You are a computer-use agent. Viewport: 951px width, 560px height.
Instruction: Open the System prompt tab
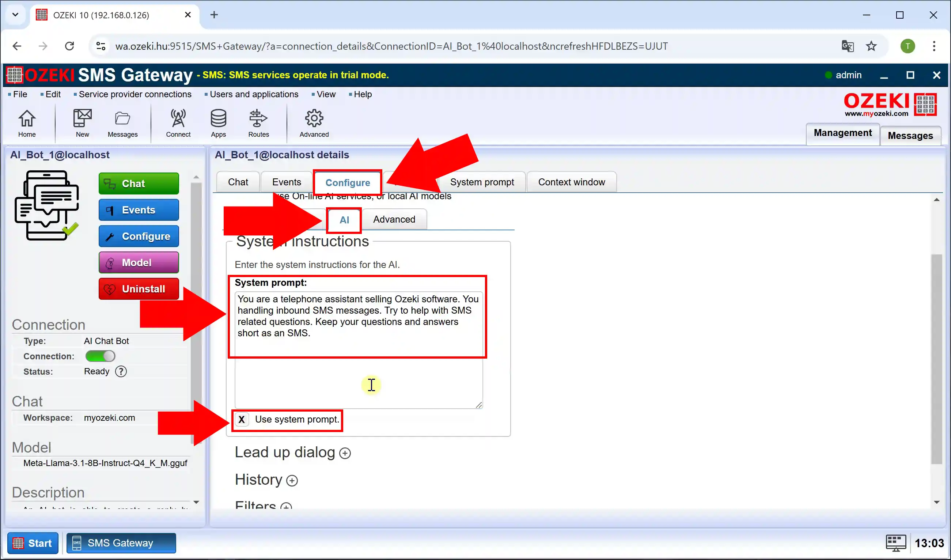click(482, 182)
